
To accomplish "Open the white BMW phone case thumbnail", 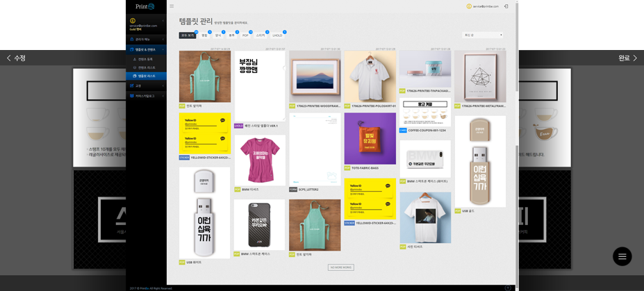I will (425, 159).
